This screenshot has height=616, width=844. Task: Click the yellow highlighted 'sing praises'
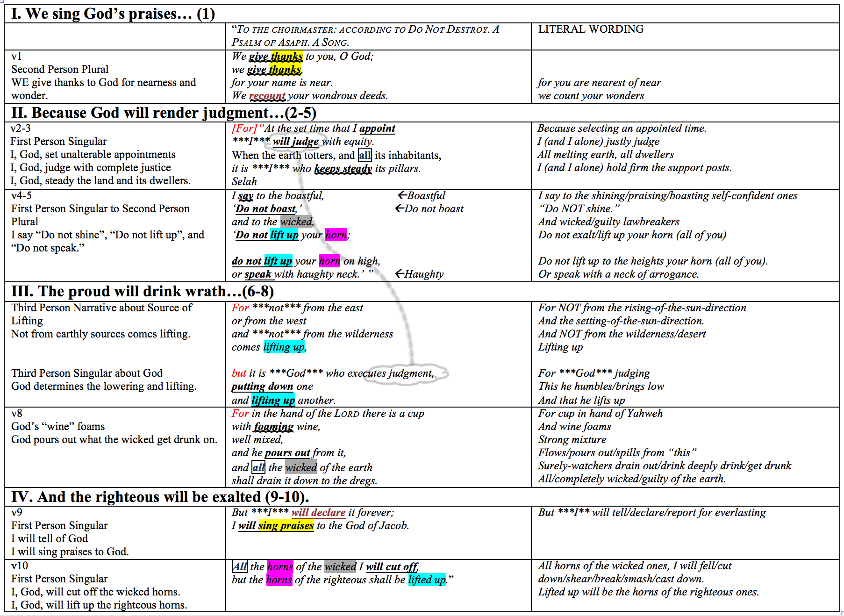click(286, 525)
